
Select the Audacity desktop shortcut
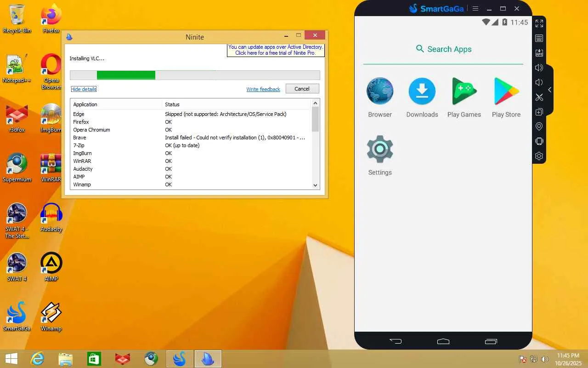(51, 217)
